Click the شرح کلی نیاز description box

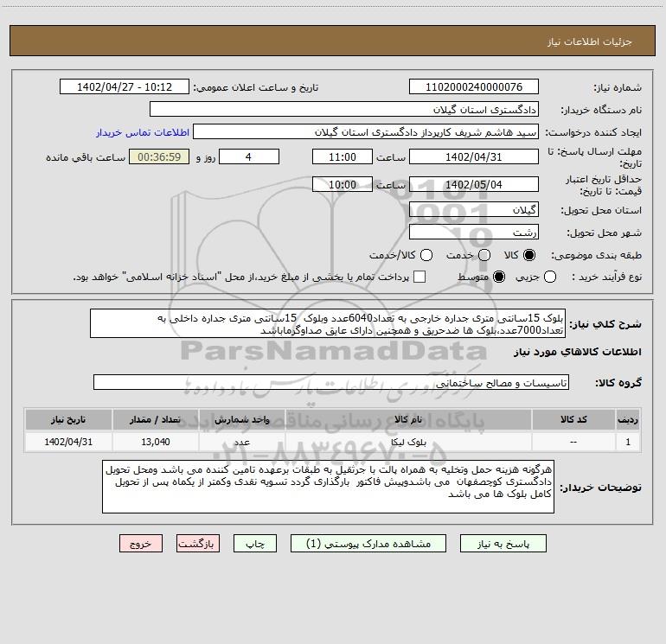coord(328,324)
